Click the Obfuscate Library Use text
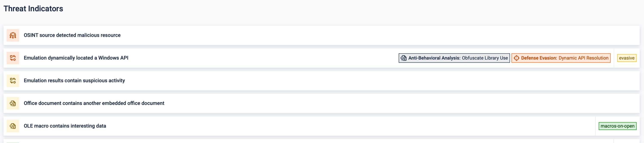 pyautogui.click(x=485, y=58)
